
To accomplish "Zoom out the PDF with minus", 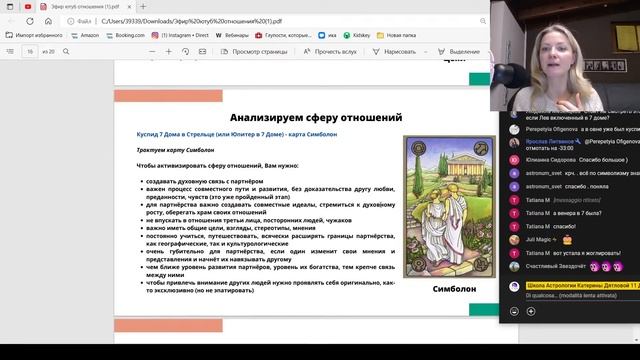I will 152,51.
